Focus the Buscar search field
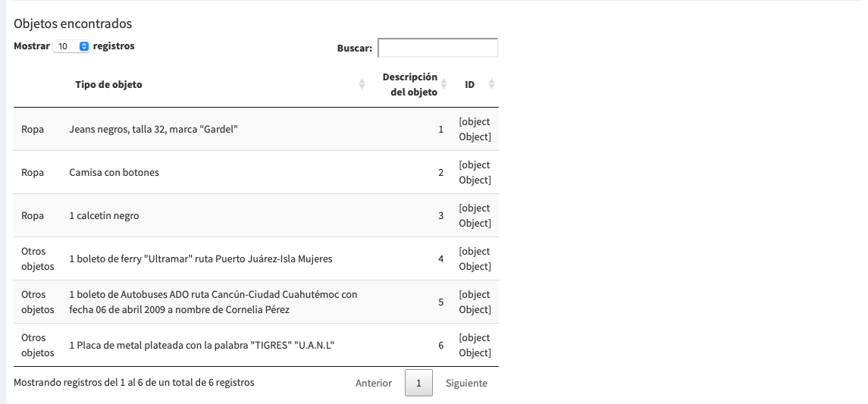The height and width of the screenshot is (404, 868). pos(437,48)
